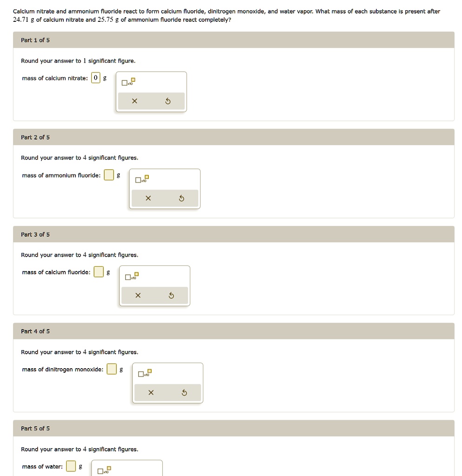
Task: Clear the ammonium fluoride answer with X
Action: (148, 198)
